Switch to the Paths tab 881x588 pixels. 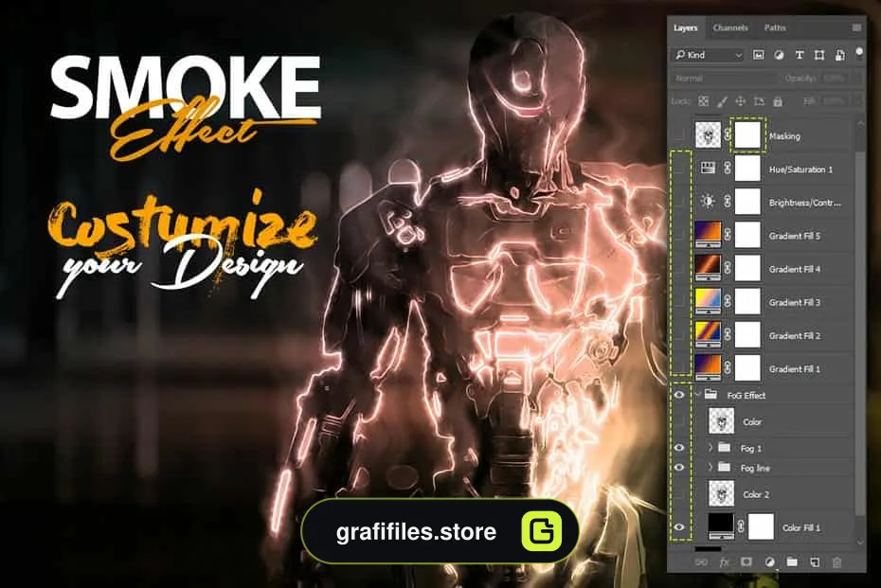click(775, 27)
